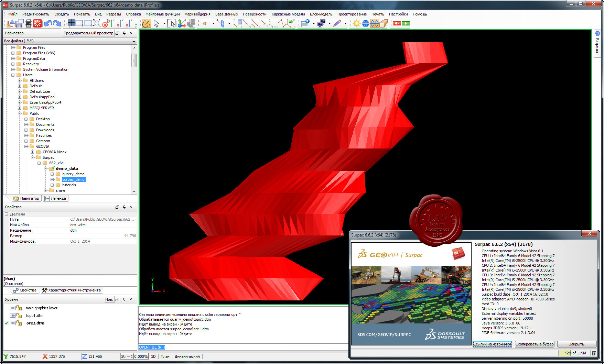Toggle lock icon of ore1.dtm layer
Screen dimensions: 604x364
pyautogui.click(x=19, y=323)
